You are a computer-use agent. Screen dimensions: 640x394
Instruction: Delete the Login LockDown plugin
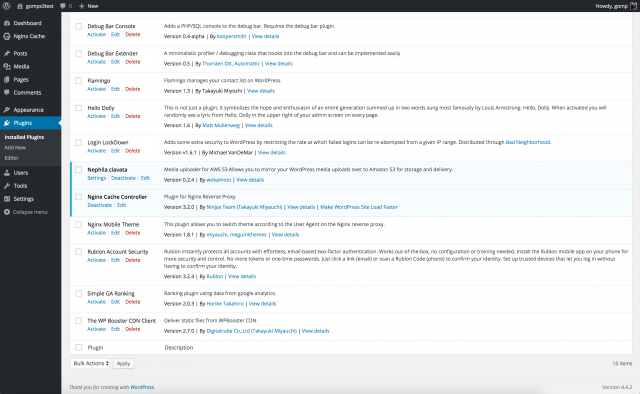click(x=133, y=151)
